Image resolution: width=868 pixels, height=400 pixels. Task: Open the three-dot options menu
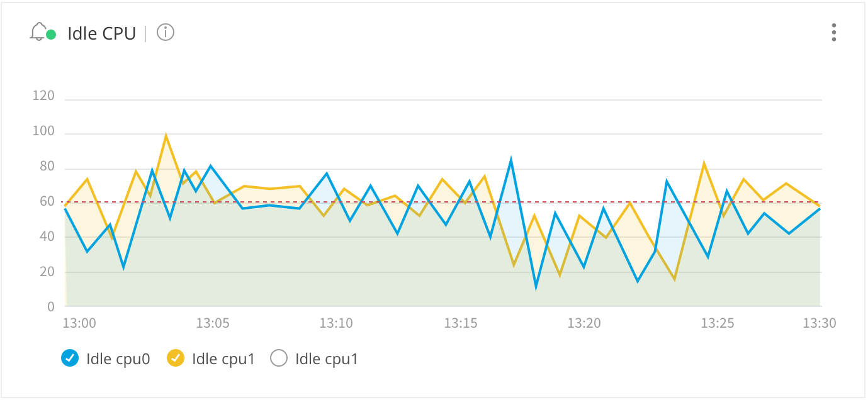tap(834, 32)
